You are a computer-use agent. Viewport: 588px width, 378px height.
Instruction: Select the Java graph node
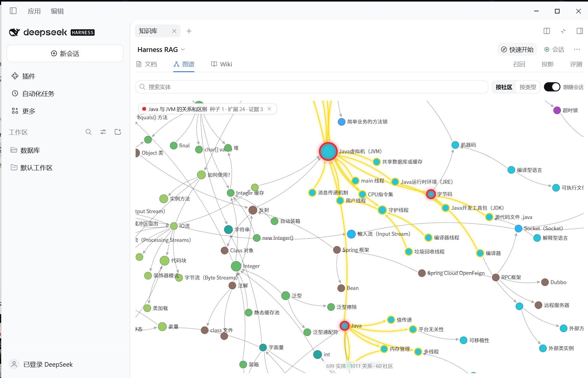point(345,326)
